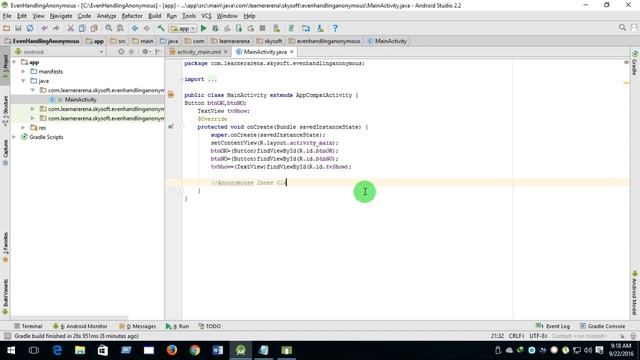Click the Find magnifier icon
The width and height of the screenshot is (640, 360).
click(x=109, y=28)
